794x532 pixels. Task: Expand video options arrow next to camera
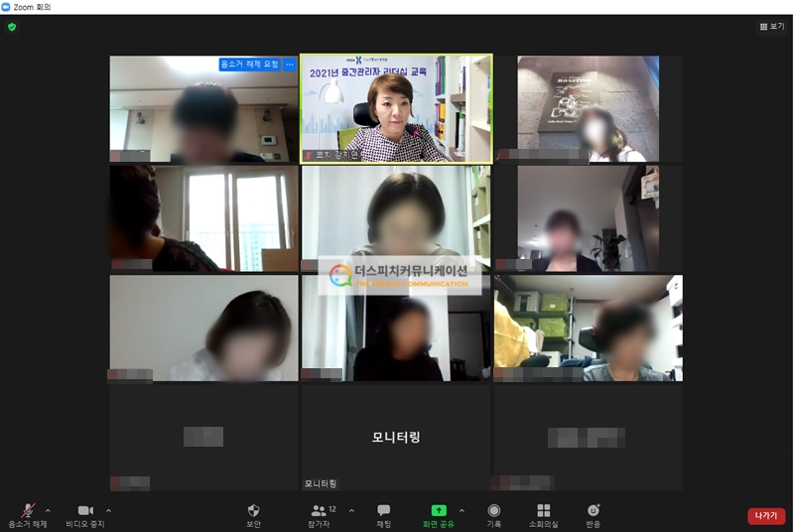point(108,510)
